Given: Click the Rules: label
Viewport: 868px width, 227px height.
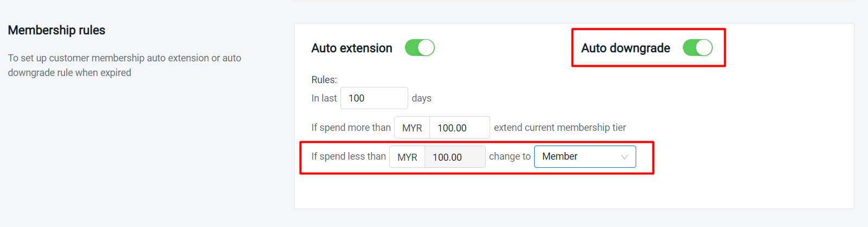Looking at the screenshot, I should [324, 80].
